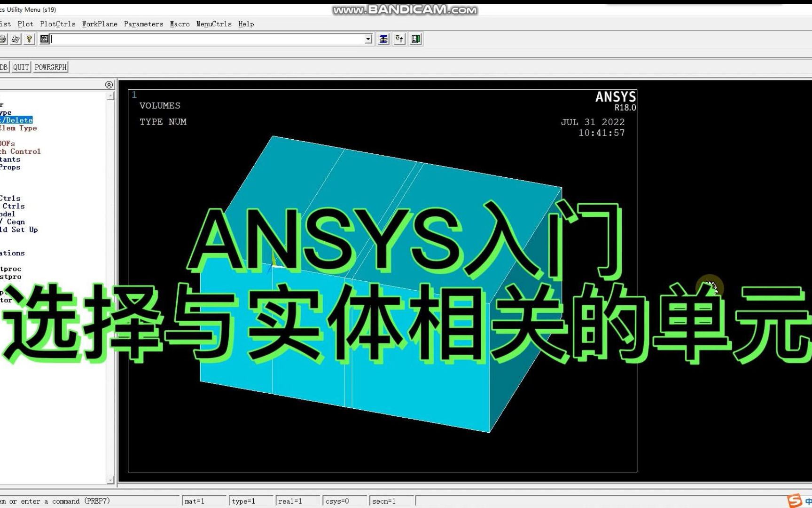
Task: Open the WorkPlane menu
Action: (x=100, y=24)
